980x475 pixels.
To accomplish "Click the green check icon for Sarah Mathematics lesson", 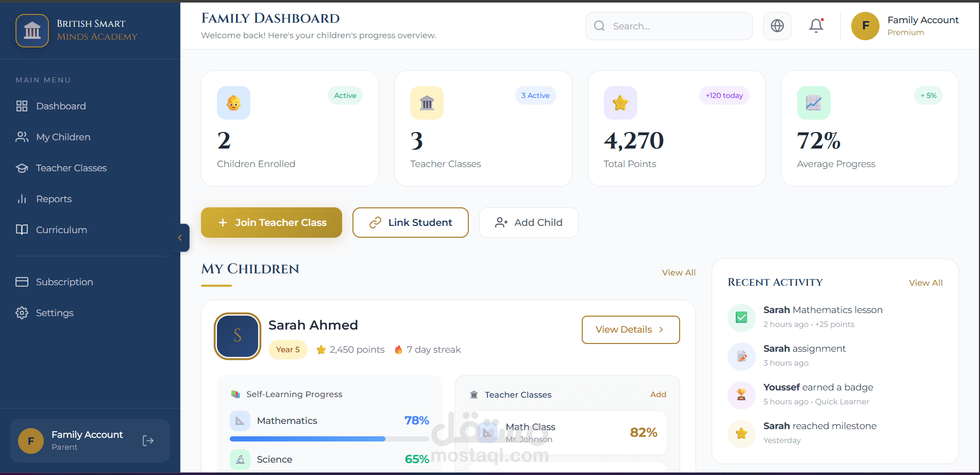I will (741, 318).
